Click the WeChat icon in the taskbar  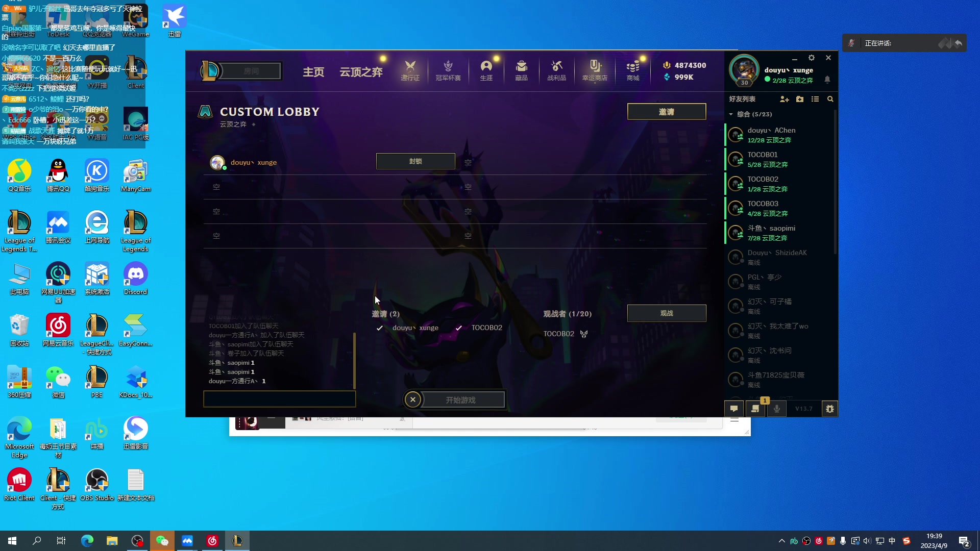coord(162,541)
